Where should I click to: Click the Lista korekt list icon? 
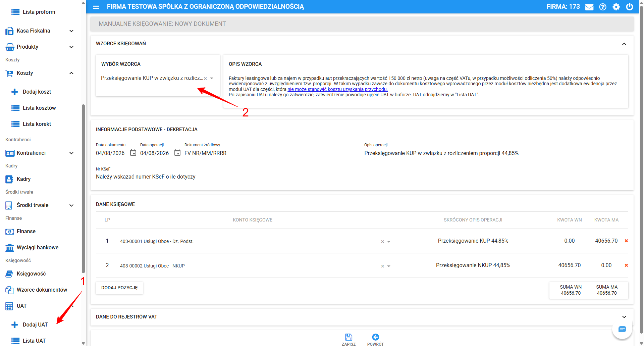(15, 124)
